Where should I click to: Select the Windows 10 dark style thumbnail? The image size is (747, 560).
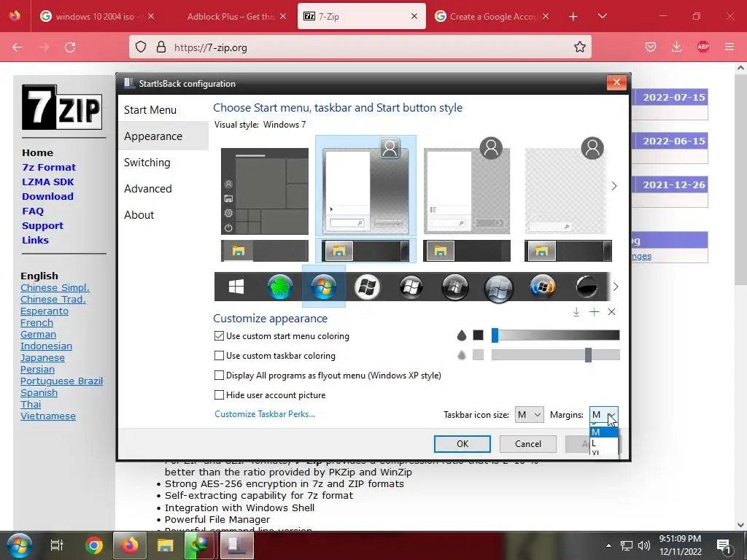[264, 191]
